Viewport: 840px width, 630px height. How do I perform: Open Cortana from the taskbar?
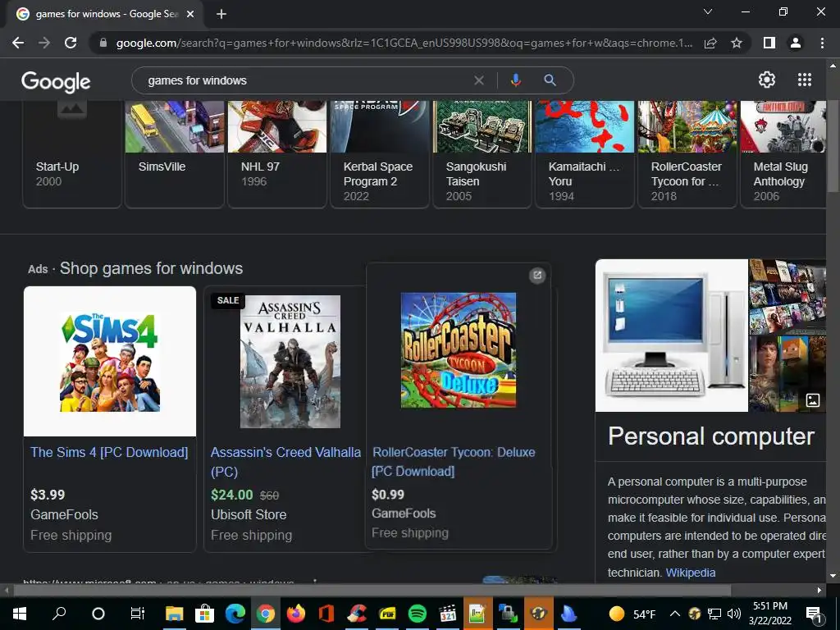pos(98,614)
